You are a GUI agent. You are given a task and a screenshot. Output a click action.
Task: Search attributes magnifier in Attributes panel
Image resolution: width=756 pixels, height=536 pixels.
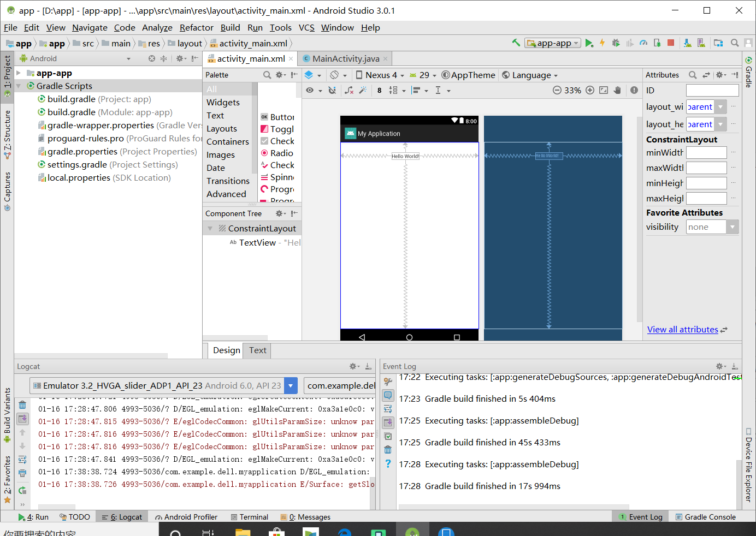click(x=693, y=75)
